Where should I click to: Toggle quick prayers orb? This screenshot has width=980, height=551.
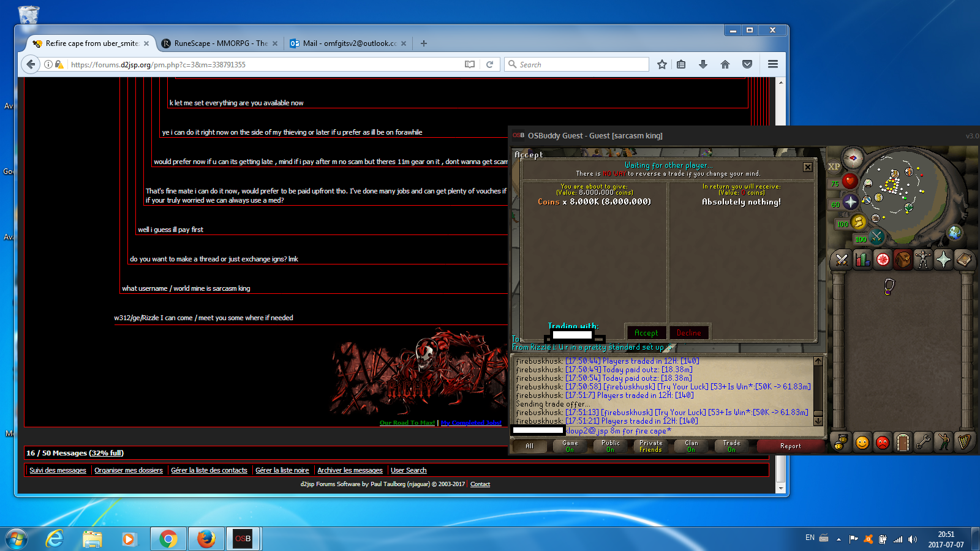pyautogui.click(x=850, y=201)
